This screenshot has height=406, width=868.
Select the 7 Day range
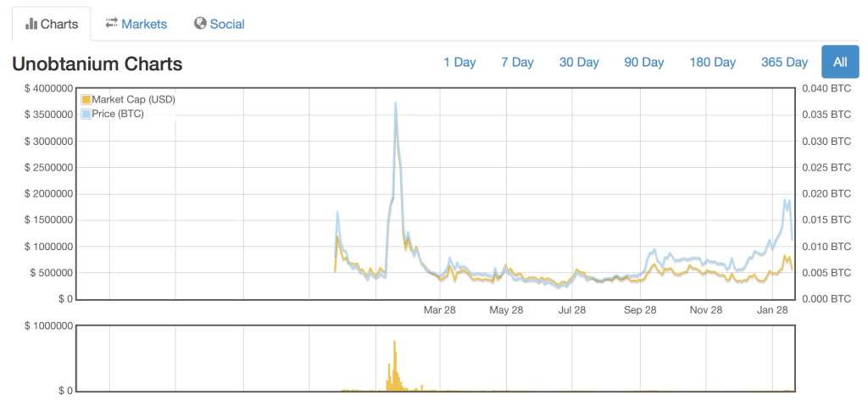518,62
